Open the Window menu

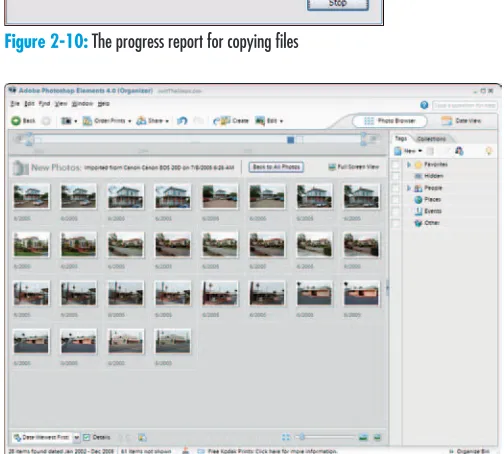click(82, 104)
